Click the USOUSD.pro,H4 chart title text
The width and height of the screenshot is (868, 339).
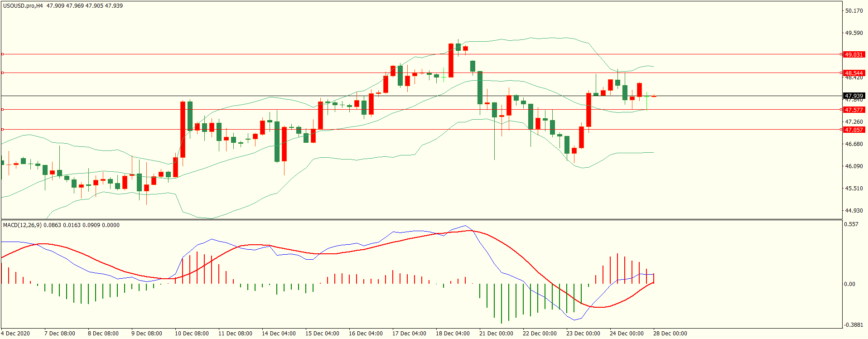click(x=23, y=6)
